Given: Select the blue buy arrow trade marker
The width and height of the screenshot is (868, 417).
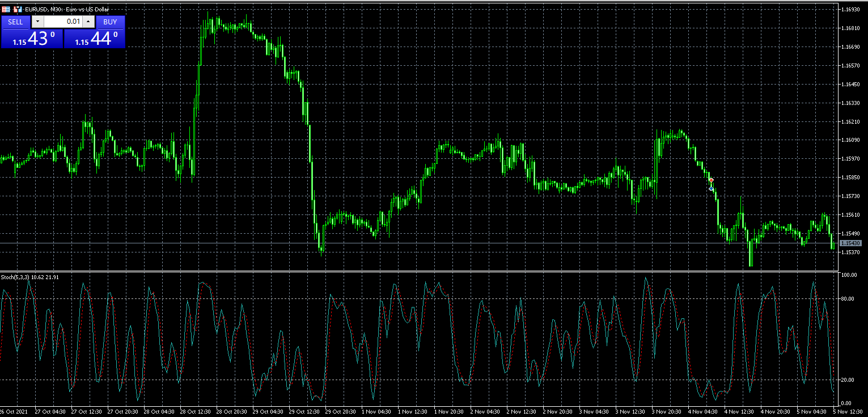Looking at the screenshot, I should [x=711, y=188].
